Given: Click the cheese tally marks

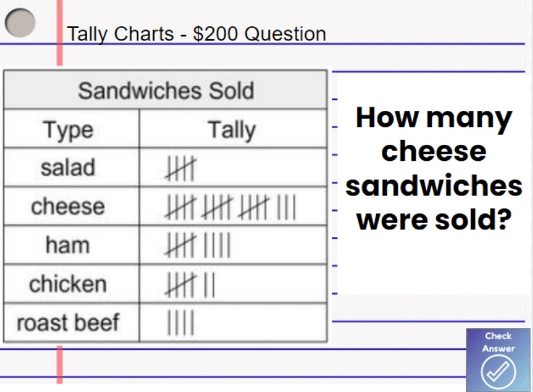Looking at the screenshot, I should point(231,207).
